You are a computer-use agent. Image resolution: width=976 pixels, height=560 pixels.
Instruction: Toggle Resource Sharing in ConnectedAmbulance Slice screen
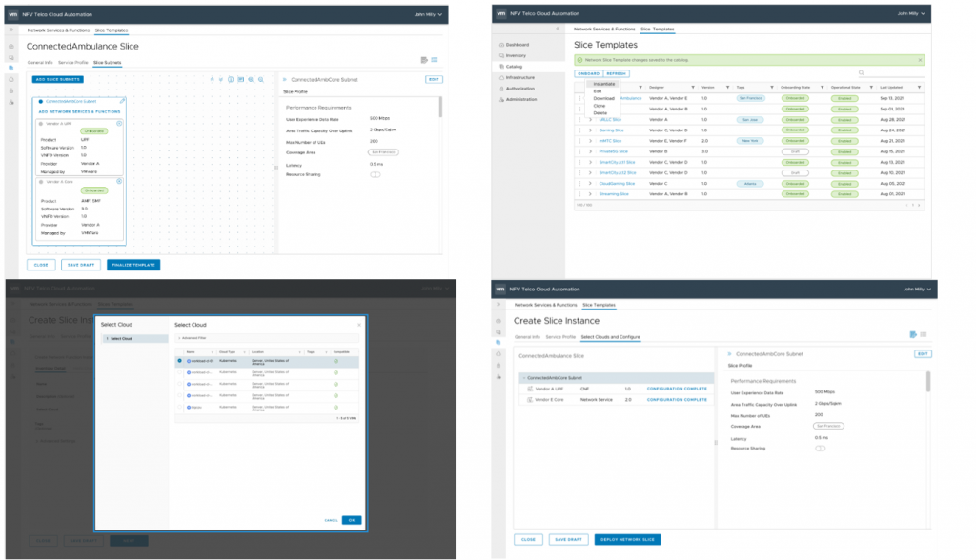point(376,175)
